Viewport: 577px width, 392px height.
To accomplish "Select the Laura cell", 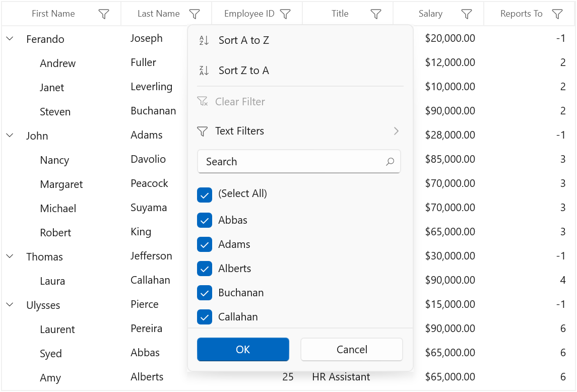I will click(52, 281).
